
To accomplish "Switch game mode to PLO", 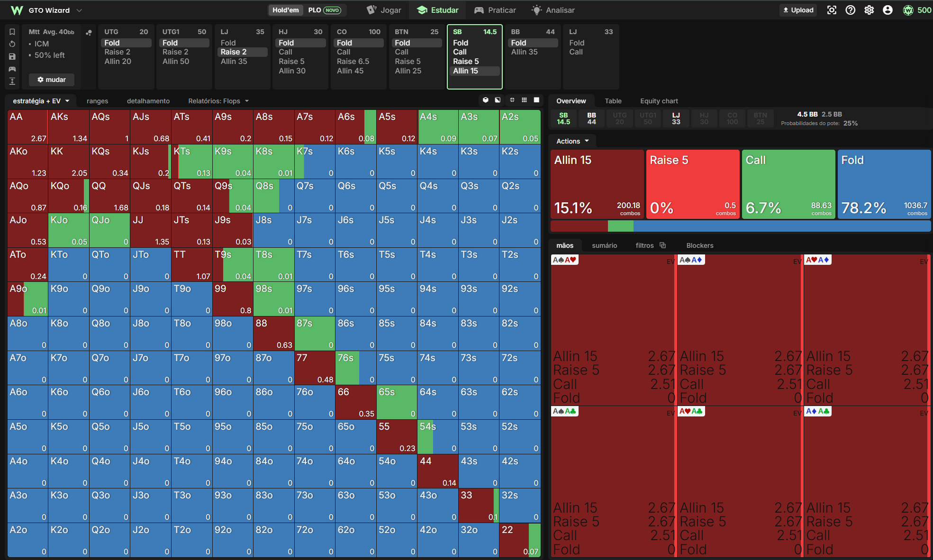I will [325, 10].
